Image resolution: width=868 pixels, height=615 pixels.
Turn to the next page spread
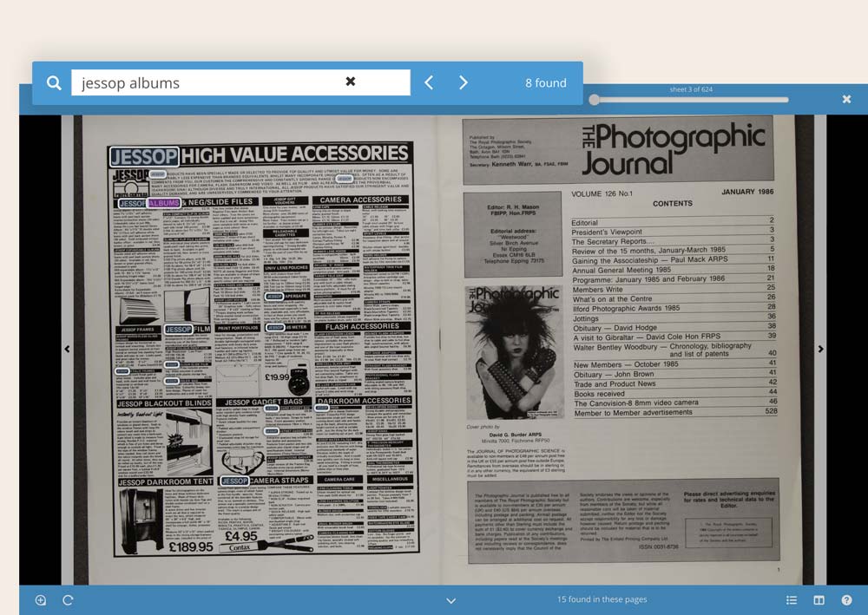821,350
